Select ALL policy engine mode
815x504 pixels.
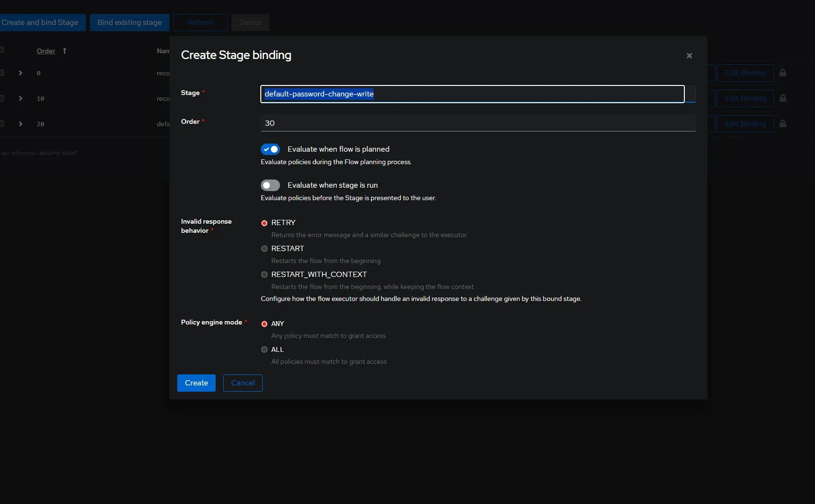tap(264, 349)
